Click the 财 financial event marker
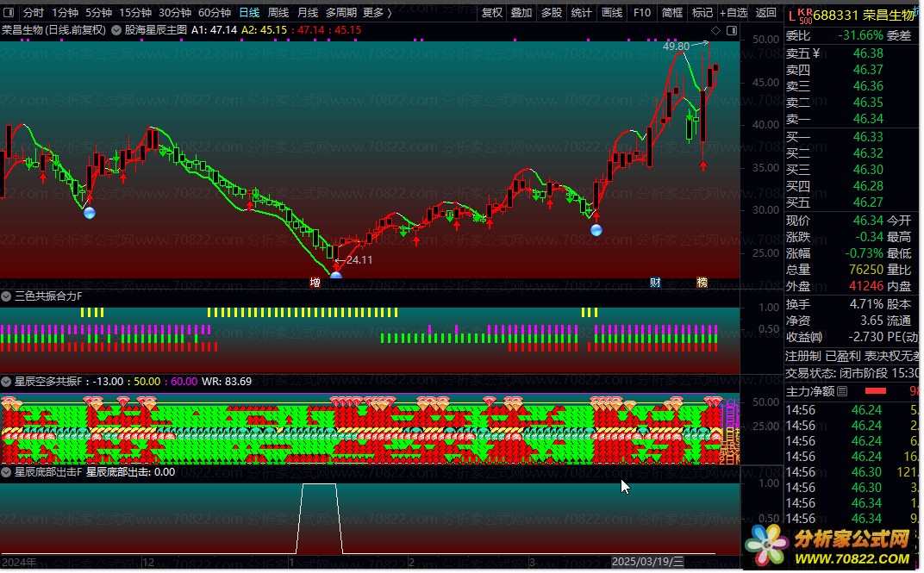This screenshot has width=924, height=573. pyautogui.click(x=655, y=283)
